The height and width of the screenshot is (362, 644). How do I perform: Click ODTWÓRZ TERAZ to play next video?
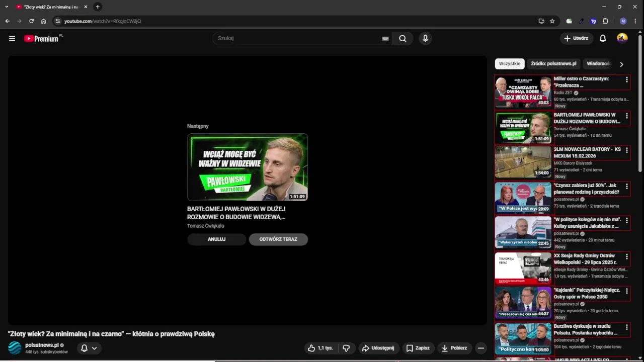[x=278, y=239]
